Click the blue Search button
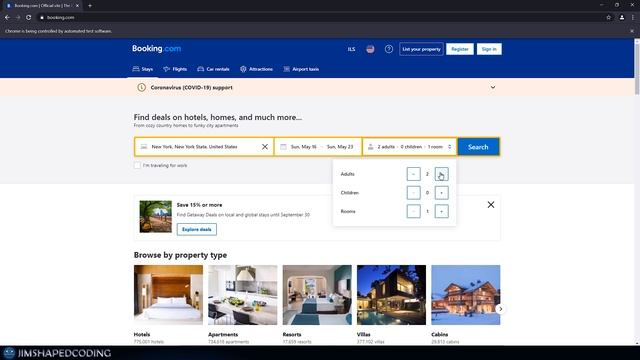The height and width of the screenshot is (360, 640). 478,147
